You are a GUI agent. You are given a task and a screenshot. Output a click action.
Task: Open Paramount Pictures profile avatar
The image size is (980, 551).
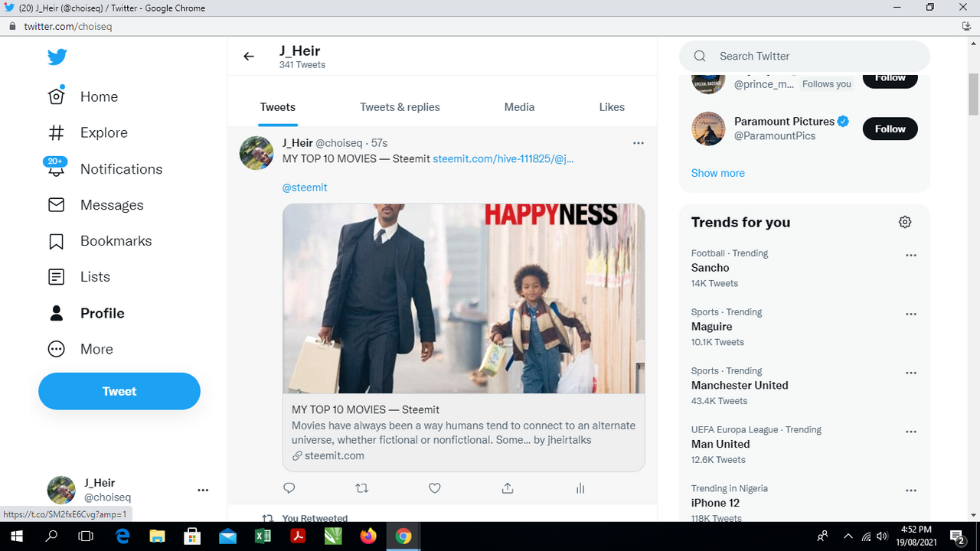tap(708, 129)
